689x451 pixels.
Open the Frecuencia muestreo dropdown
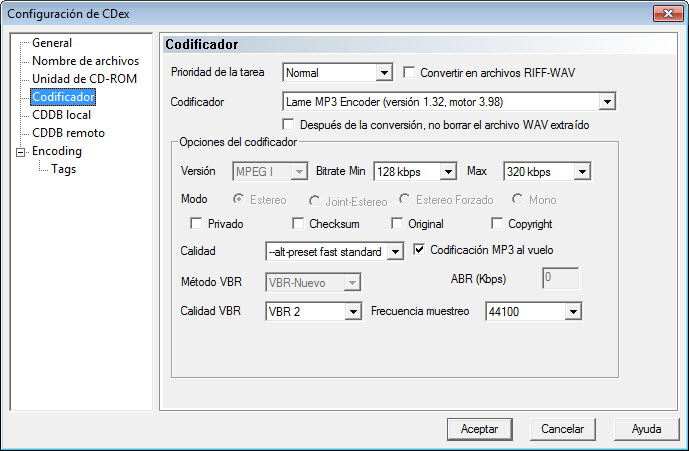[573, 312]
